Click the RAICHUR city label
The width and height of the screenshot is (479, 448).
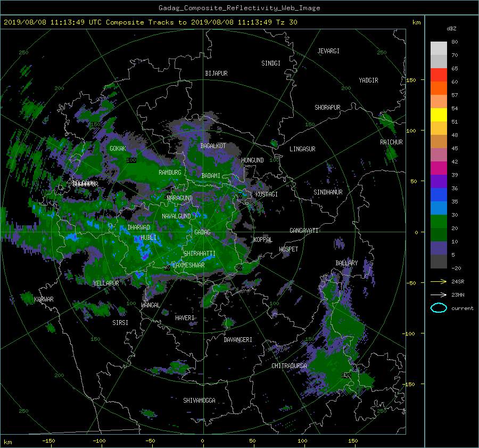coord(391,142)
